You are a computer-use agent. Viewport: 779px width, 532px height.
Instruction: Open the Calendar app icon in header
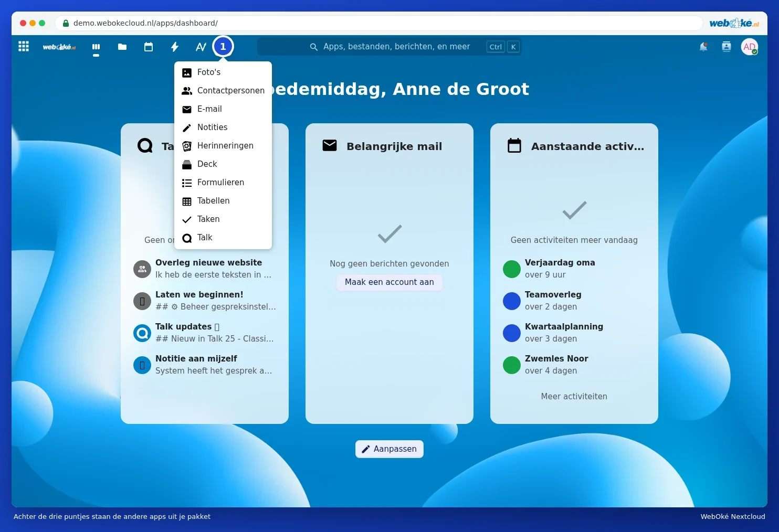[x=149, y=47]
